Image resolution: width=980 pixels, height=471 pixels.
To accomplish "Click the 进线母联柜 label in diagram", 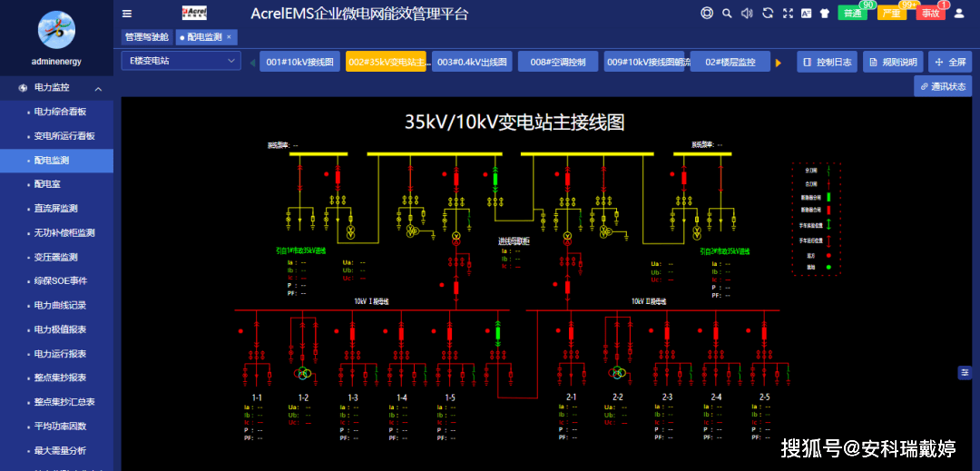I will (514, 241).
